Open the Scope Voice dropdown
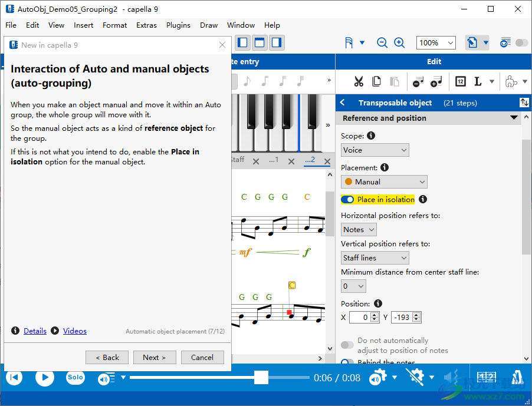Viewport: 532px width, 406px height. [375, 150]
